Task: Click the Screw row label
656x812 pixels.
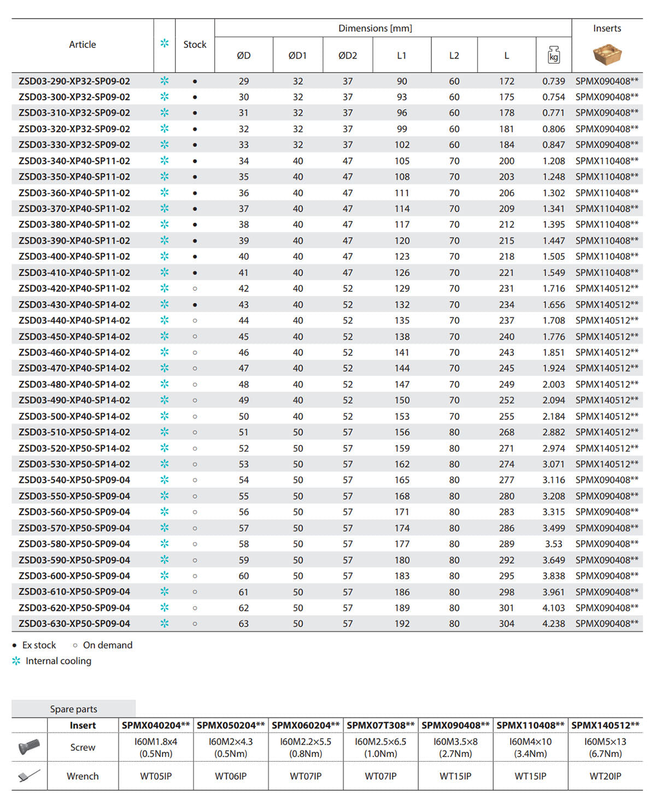Action: point(83,747)
